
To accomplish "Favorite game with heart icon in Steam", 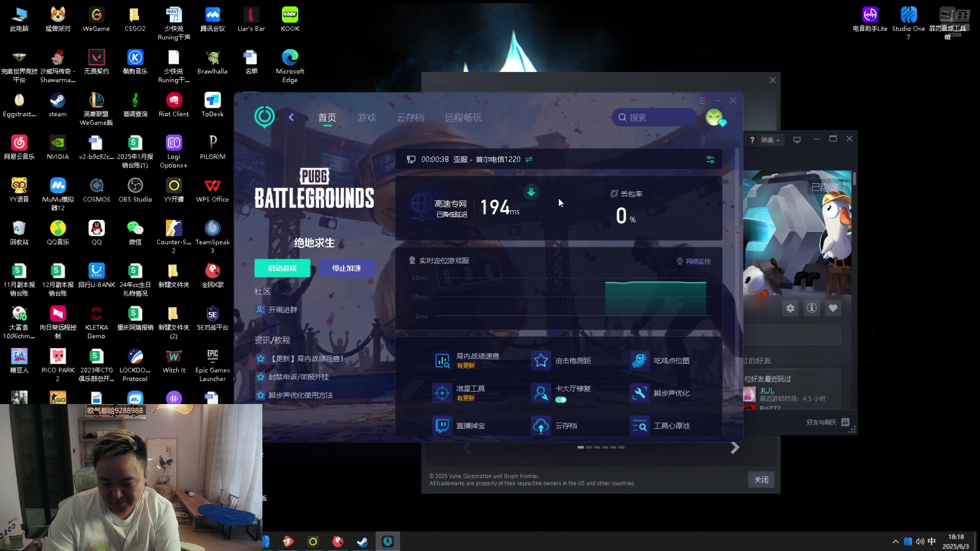I will point(833,308).
